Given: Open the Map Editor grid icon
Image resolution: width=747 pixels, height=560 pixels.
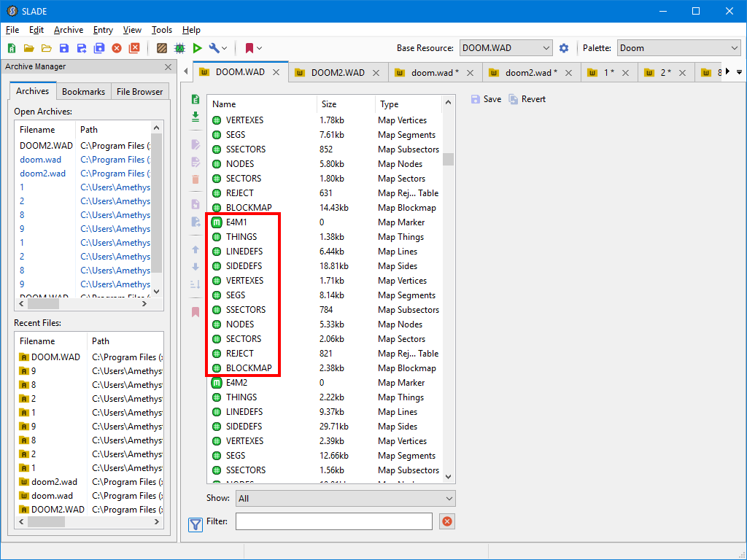Looking at the screenshot, I should pyautogui.click(x=179, y=48).
